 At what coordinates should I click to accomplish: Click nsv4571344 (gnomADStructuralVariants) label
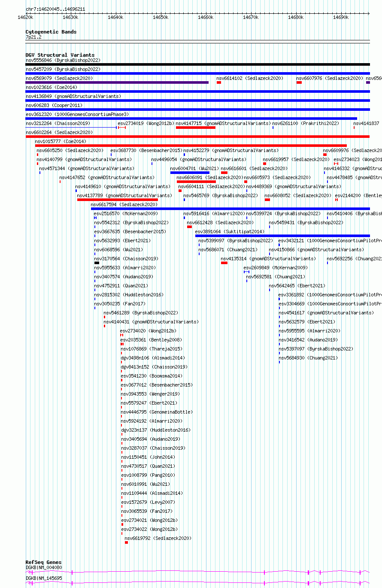(87, 168)
